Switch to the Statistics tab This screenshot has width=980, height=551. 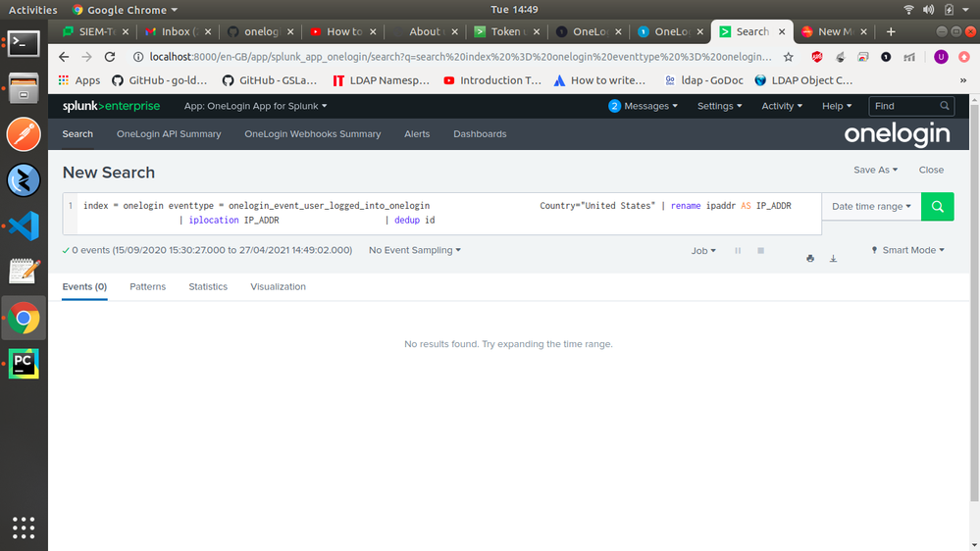pos(208,287)
